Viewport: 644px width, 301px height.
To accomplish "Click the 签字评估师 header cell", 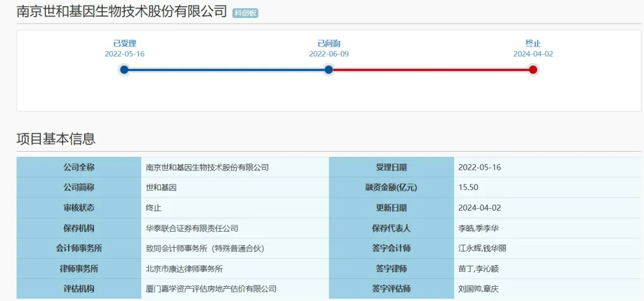I will click(x=392, y=289).
